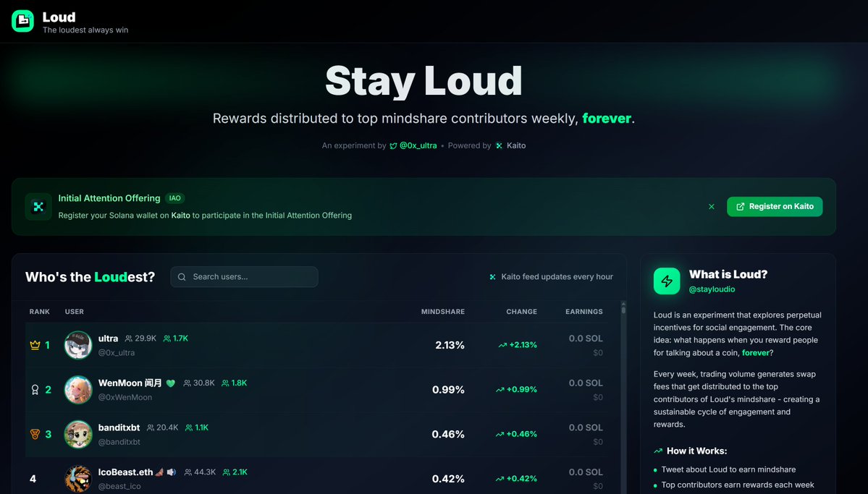Viewport: 868px width, 494px height.
Task: Click the Kaito powered-by link
Action: [x=516, y=145]
